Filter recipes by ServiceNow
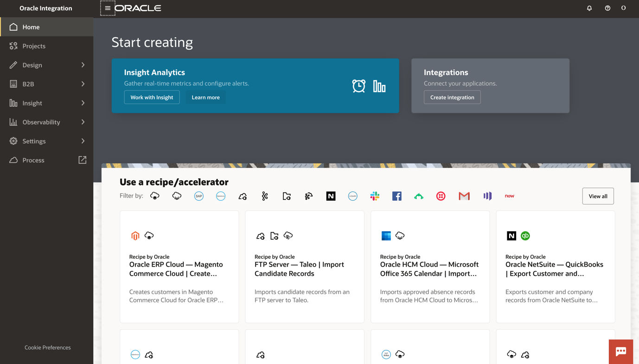The height and width of the screenshot is (364, 639). tap(509, 196)
